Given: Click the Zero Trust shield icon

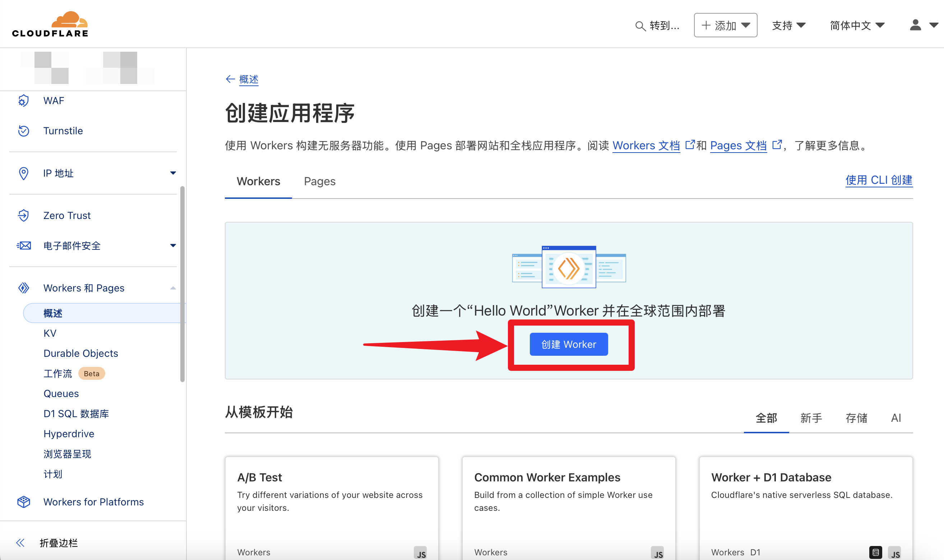Looking at the screenshot, I should tap(23, 215).
